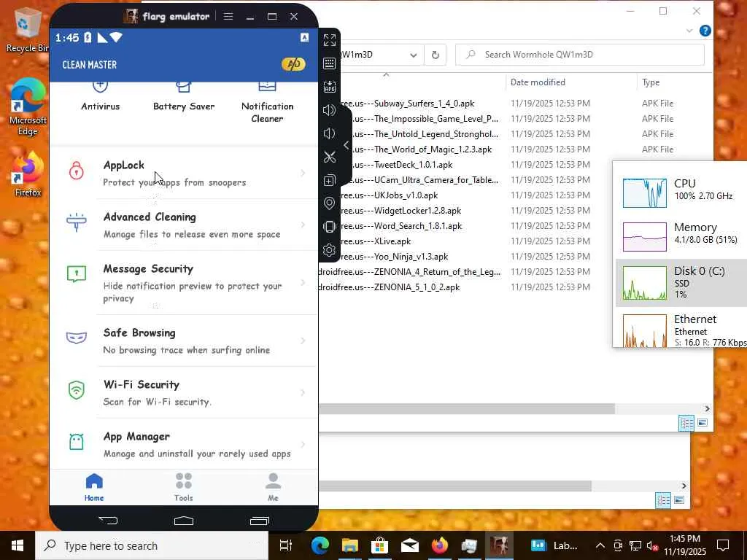The height and width of the screenshot is (560, 747).
Task: Select Disk 0 (C:) performance entry
Action: [x=681, y=283]
